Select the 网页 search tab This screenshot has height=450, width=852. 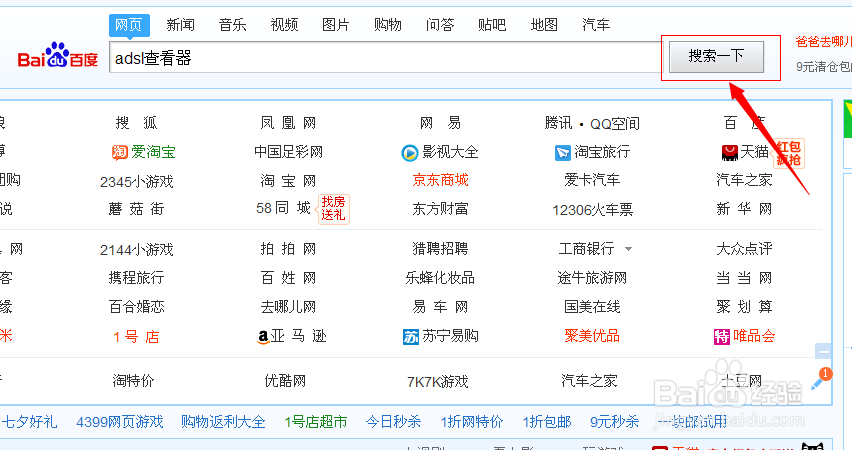pyautogui.click(x=129, y=25)
